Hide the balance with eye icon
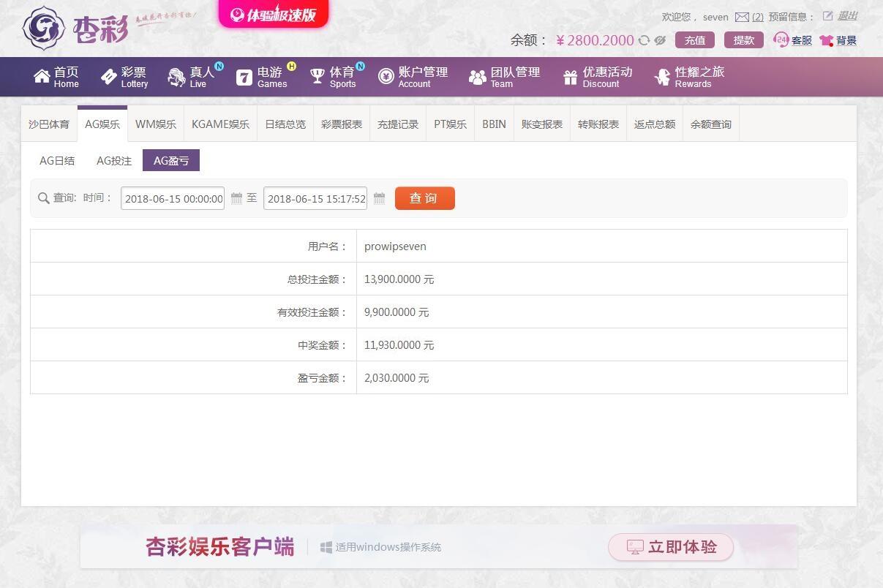Screen dimensions: 883x588 (x=660, y=40)
